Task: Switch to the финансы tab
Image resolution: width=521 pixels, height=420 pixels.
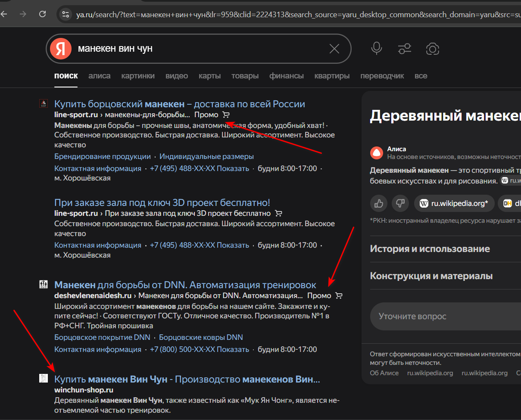Action: 287,76
